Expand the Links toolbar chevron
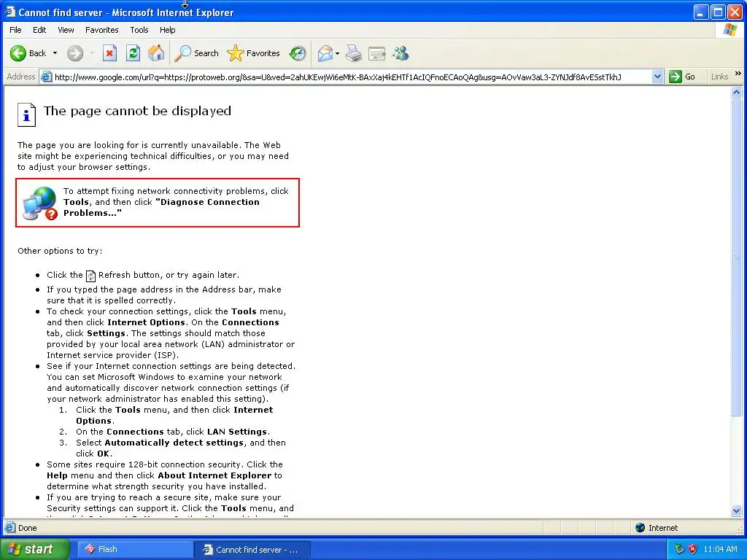The image size is (747, 560). tap(738, 74)
